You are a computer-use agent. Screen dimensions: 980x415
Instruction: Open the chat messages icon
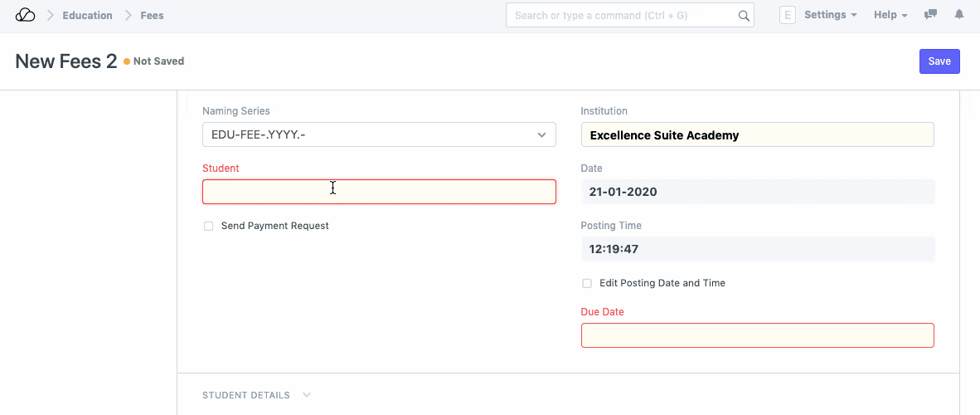931,15
